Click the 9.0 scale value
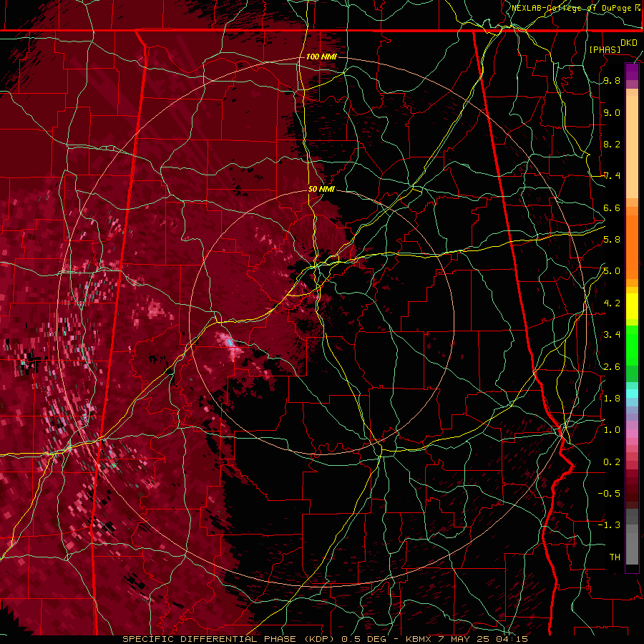The width and height of the screenshot is (644, 644). point(612,112)
